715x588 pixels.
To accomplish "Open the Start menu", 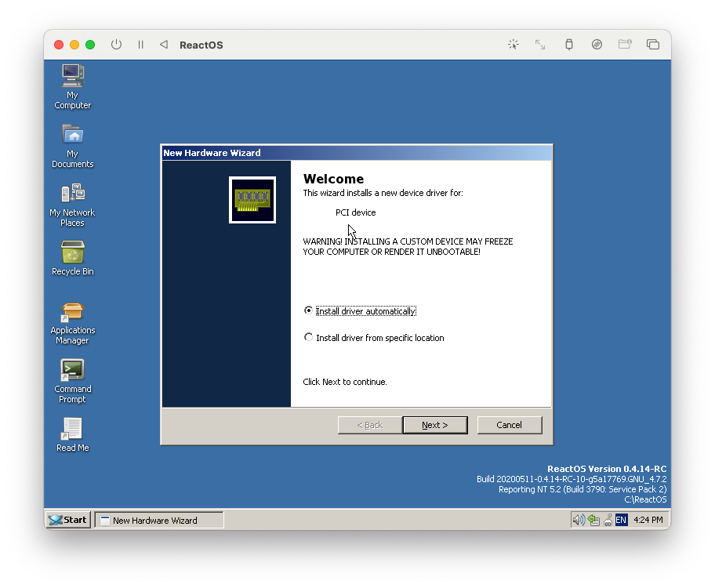I will (67, 519).
